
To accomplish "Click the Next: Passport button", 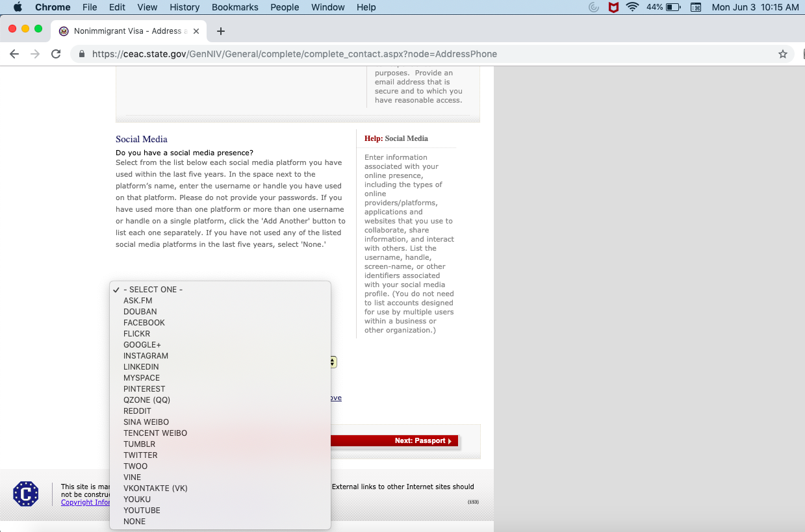I will (394, 441).
